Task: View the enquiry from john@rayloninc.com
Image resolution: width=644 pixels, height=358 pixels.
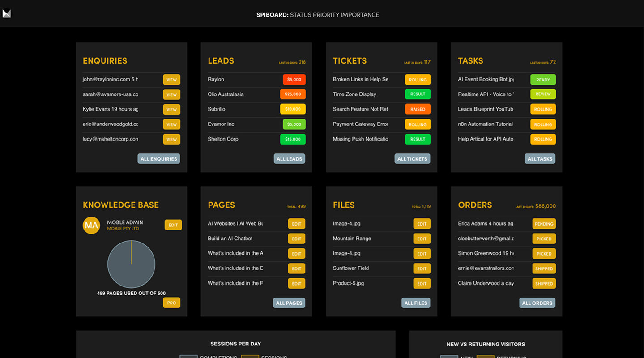Action: pos(171,80)
